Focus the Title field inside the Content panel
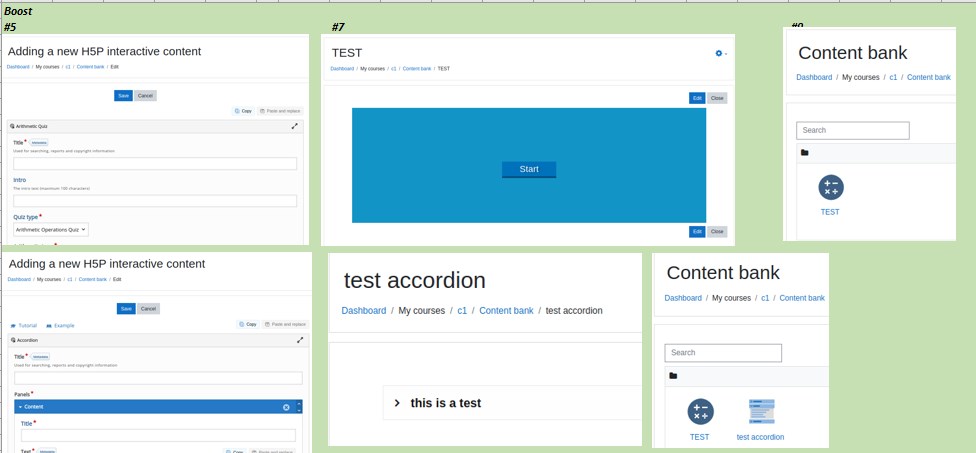 158,436
